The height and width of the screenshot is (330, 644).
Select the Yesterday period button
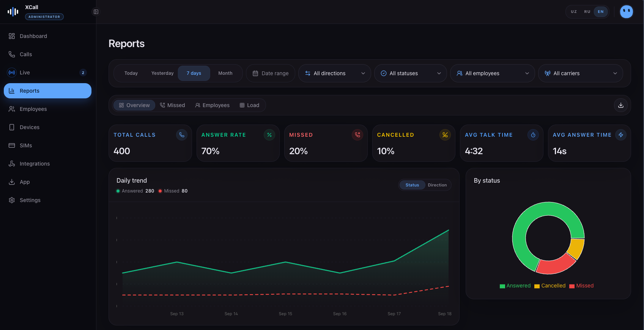[162, 73]
